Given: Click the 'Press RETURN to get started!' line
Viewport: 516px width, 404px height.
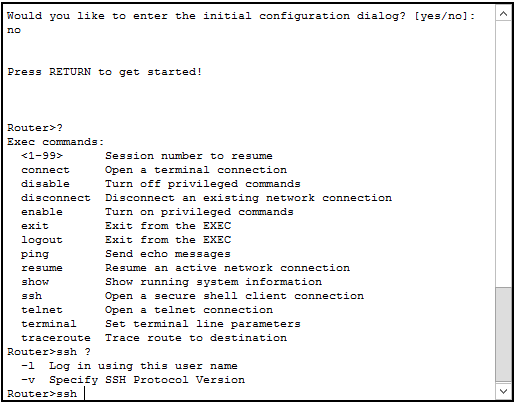Looking at the screenshot, I should [x=105, y=72].
